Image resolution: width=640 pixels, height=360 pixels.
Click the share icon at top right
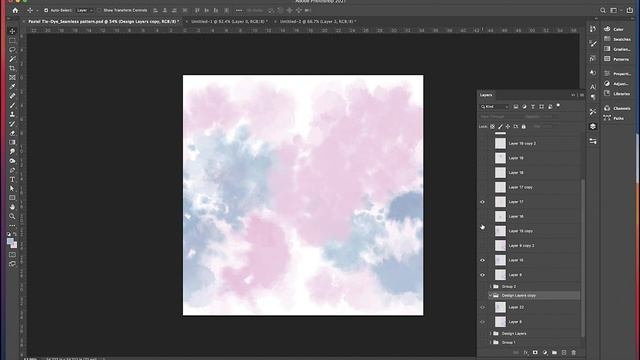tap(630, 10)
